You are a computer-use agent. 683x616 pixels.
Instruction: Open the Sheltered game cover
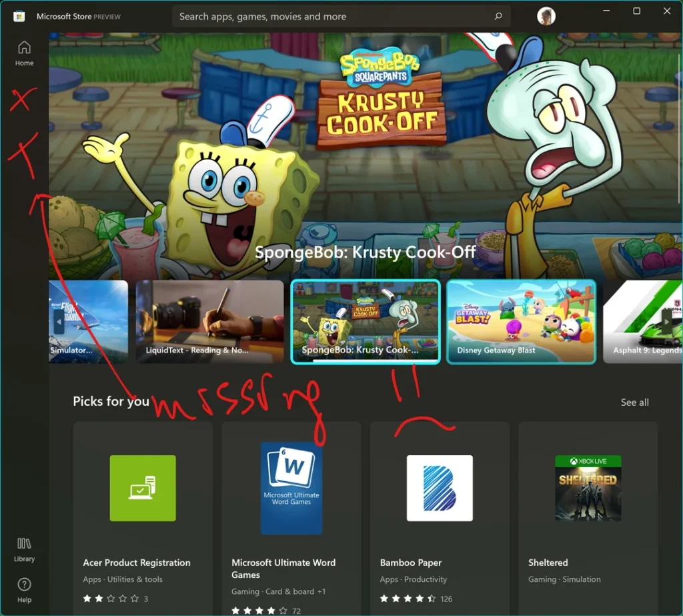588,489
